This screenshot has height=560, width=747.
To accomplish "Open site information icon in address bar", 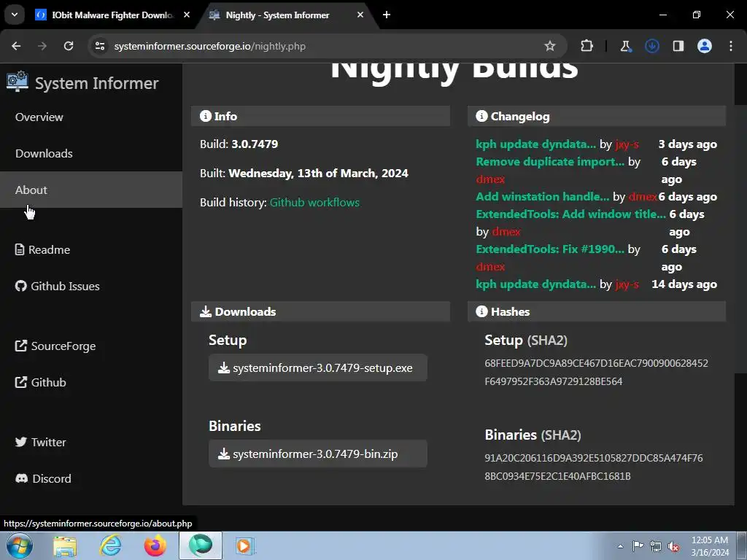I will pos(99,46).
